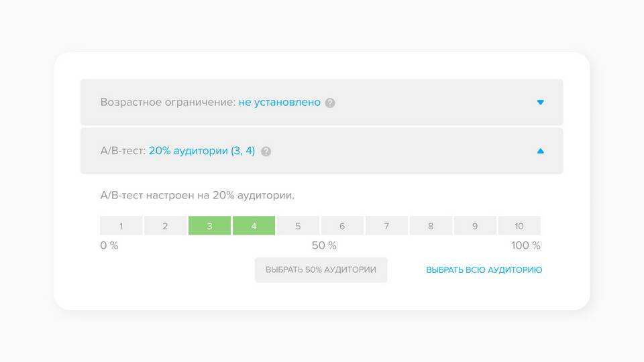Toggle audience segment 7
The image size is (644, 362).
point(386,226)
